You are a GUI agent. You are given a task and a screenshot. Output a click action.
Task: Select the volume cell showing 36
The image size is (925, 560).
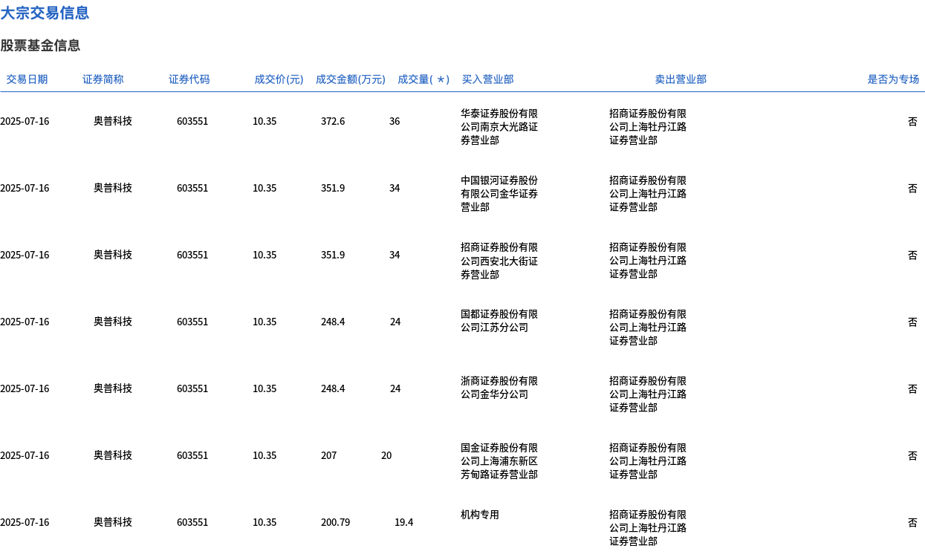click(x=395, y=121)
